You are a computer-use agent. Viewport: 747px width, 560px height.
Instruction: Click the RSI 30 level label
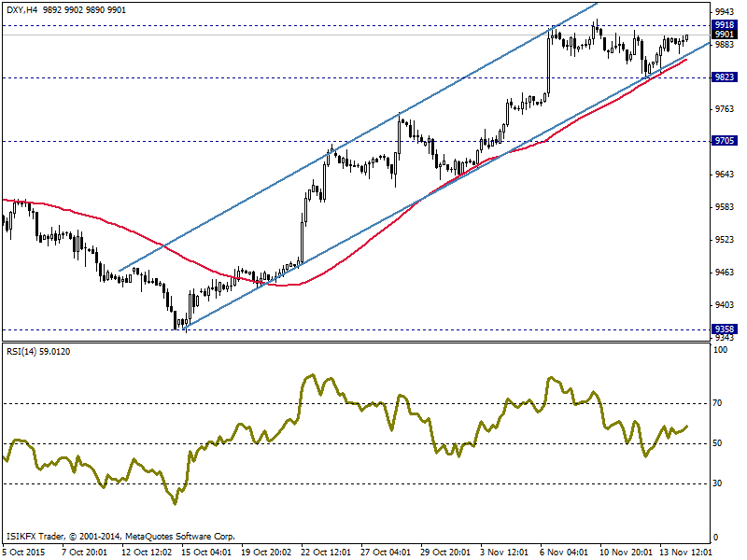[717, 483]
